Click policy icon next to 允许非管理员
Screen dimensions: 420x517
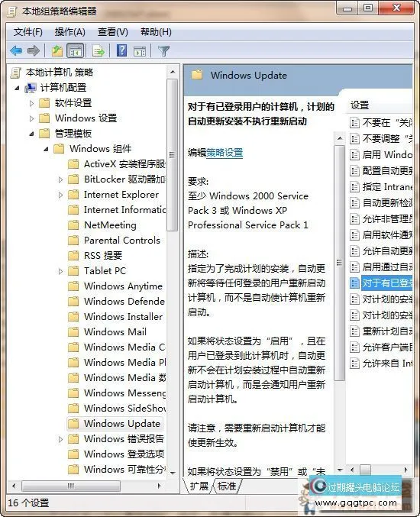click(x=354, y=219)
